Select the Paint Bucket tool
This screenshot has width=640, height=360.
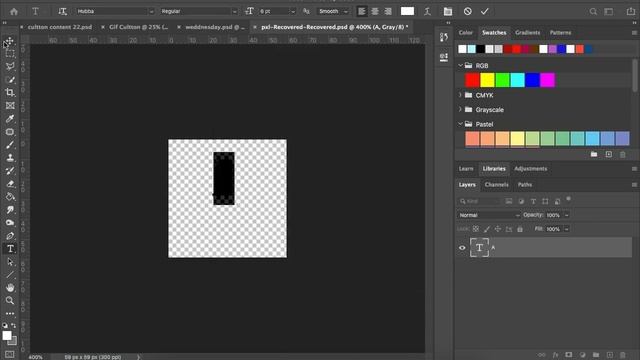(x=10, y=197)
